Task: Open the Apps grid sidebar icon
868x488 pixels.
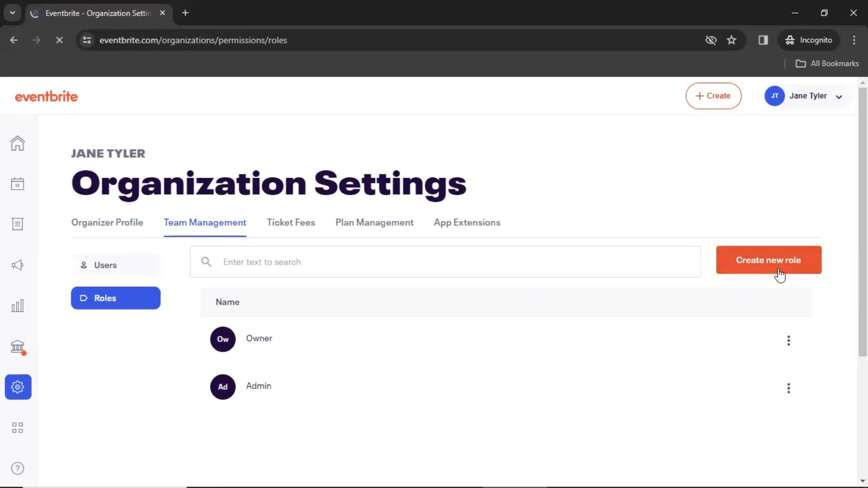Action: coord(18,427)
